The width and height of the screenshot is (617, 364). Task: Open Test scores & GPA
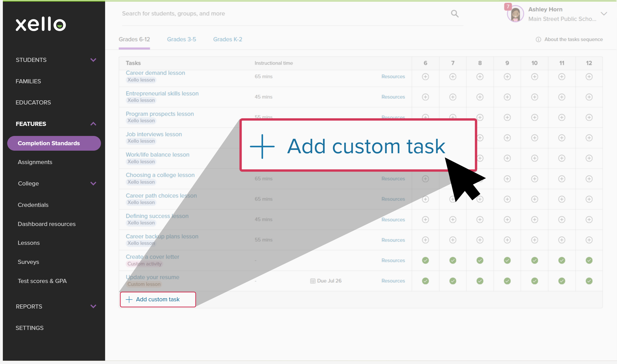(42, 281)
